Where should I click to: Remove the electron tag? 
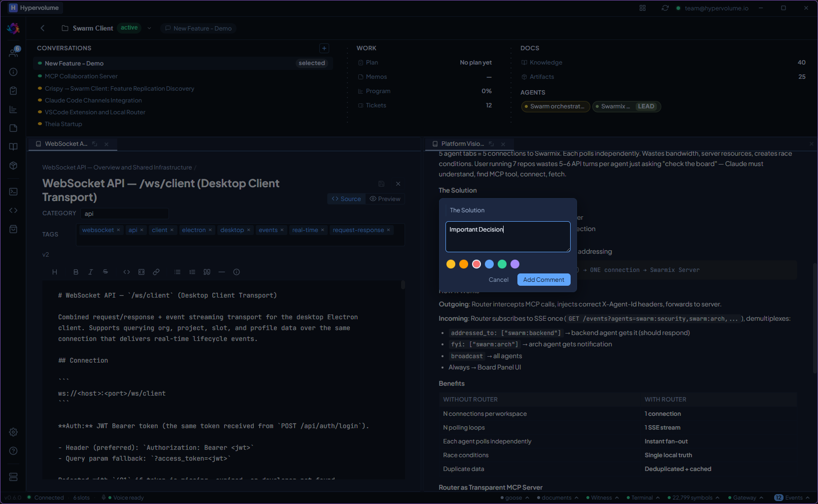click(x=210, y=230)
